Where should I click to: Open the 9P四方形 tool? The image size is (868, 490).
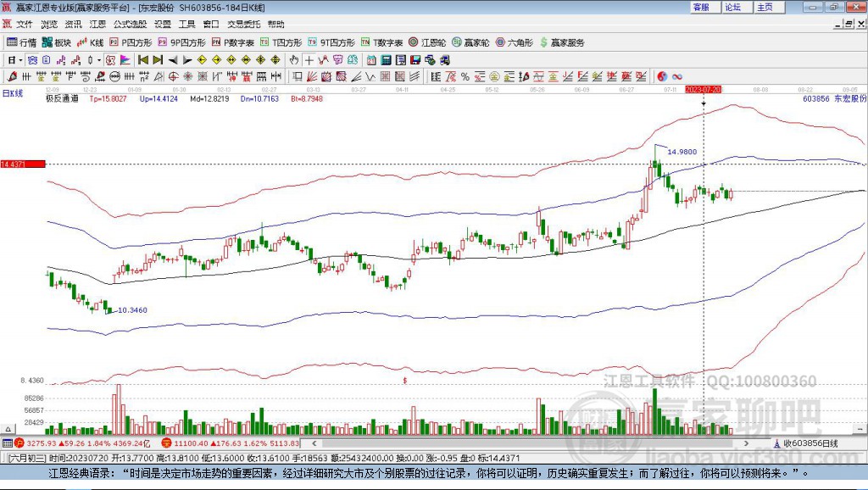coord(181,42)
